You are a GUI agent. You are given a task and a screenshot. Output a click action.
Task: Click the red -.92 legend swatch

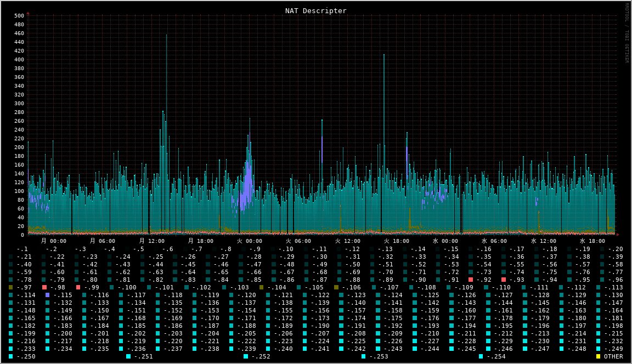pos(471,280)
